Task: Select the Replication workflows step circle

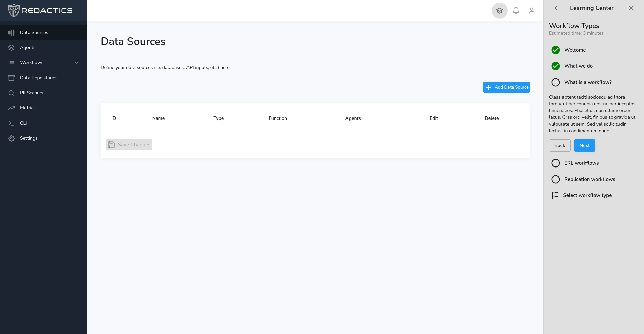Action: 556,179
